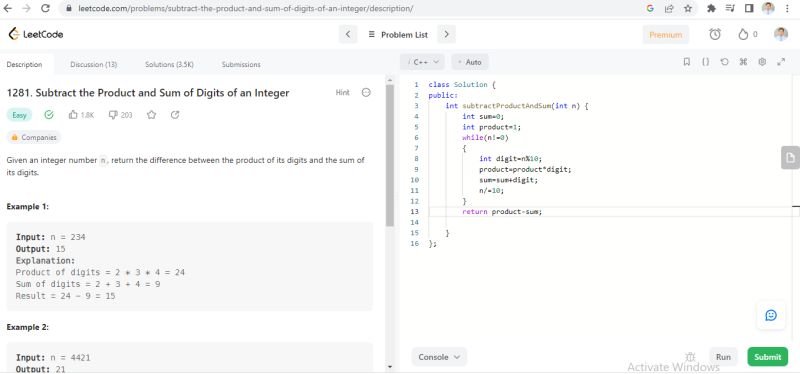This screenshot has height=374, width=800.
Task: Expand the Companies tag
Action: [34, 137]
